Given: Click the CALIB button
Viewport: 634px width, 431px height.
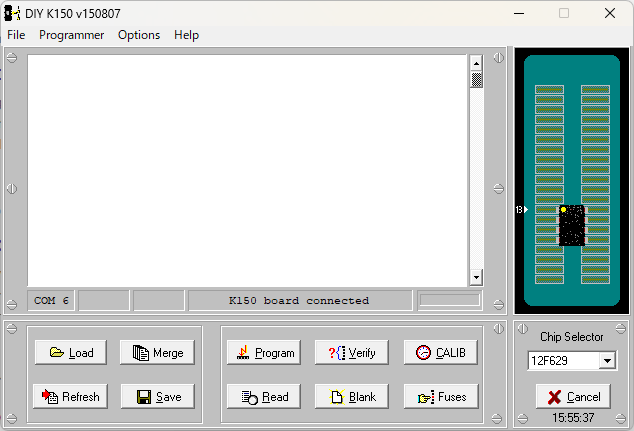Looking at the screenshot, I should (441, 353).
